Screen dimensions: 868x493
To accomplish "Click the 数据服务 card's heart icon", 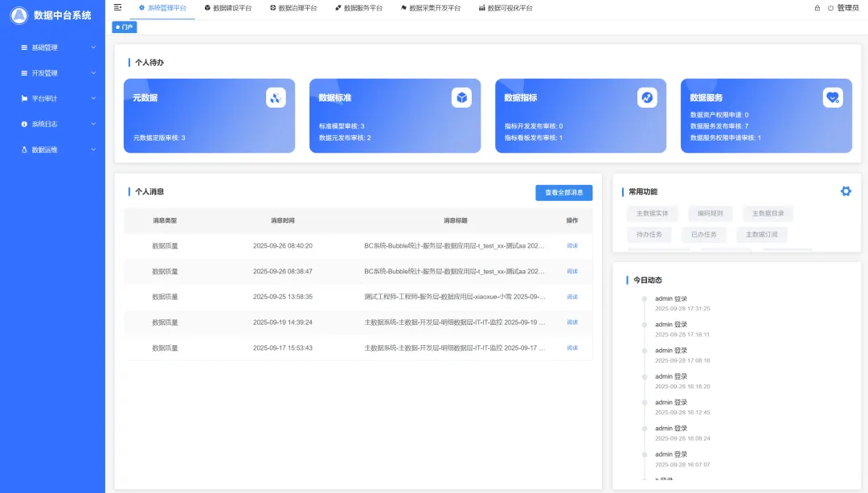I will (833, 98).
